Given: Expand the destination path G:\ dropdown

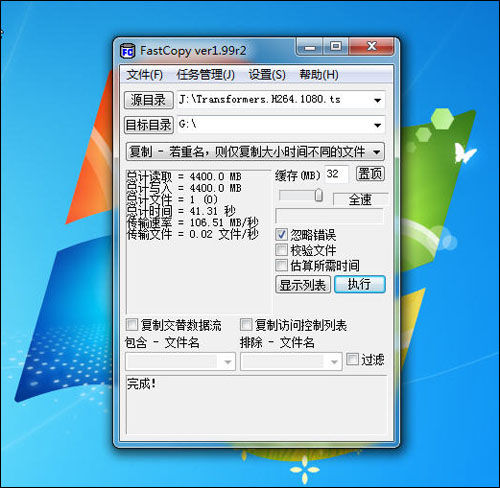Looking at the screenshot, I should [377, 125].
